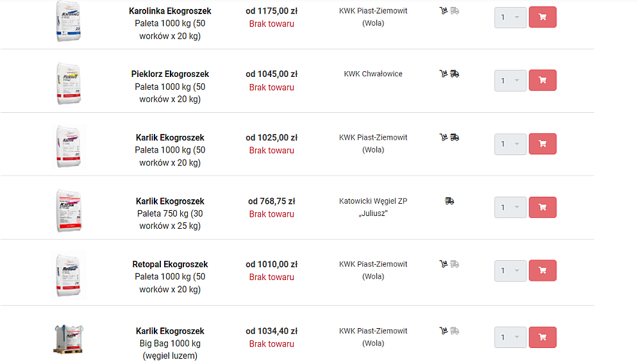Click pickup forklift icon in Retopal row
The image size is (638, 364).
[444, 264]
